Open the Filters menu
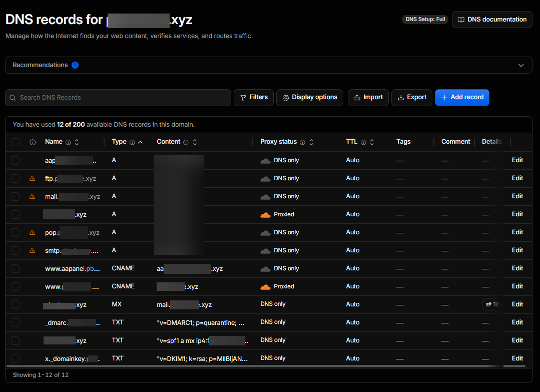 tap(253, 98)
